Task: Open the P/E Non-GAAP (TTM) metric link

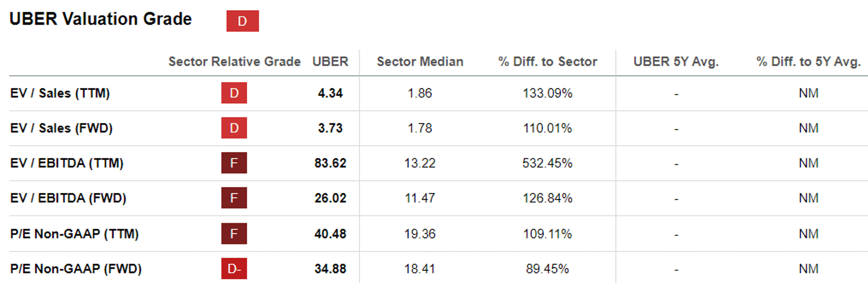Action: tap(75, 234)
